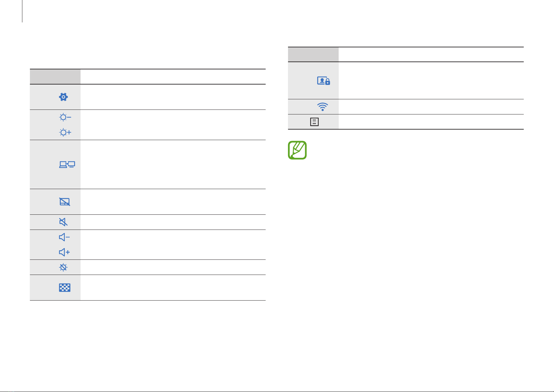Click the blank description cell beside the checkerboard icon

[173, 288]
